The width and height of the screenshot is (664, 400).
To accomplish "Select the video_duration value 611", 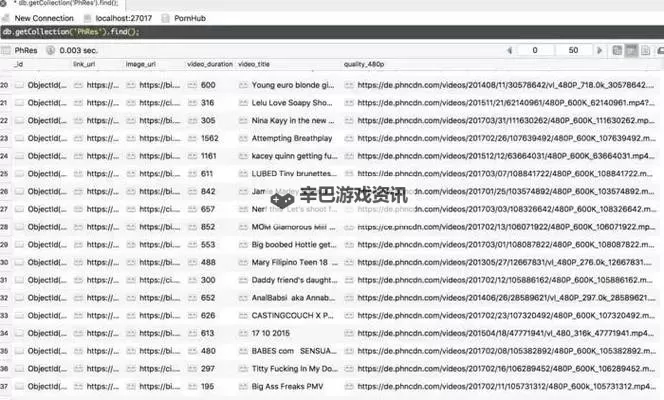I will 207,174.
